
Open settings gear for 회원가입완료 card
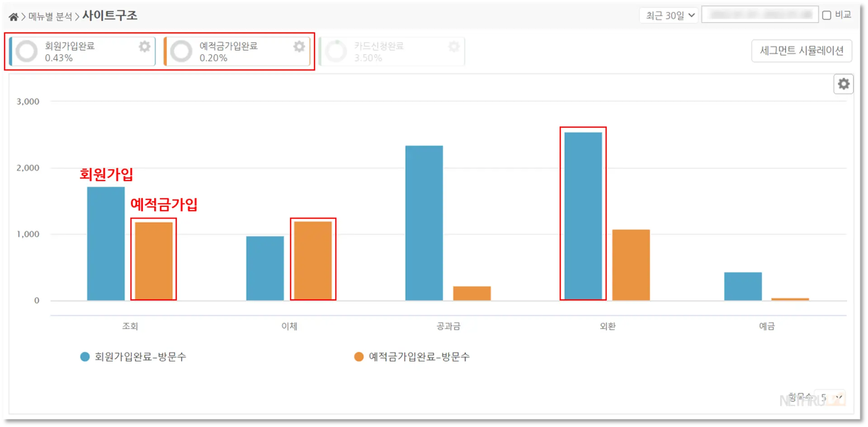[x=144, y=46]
